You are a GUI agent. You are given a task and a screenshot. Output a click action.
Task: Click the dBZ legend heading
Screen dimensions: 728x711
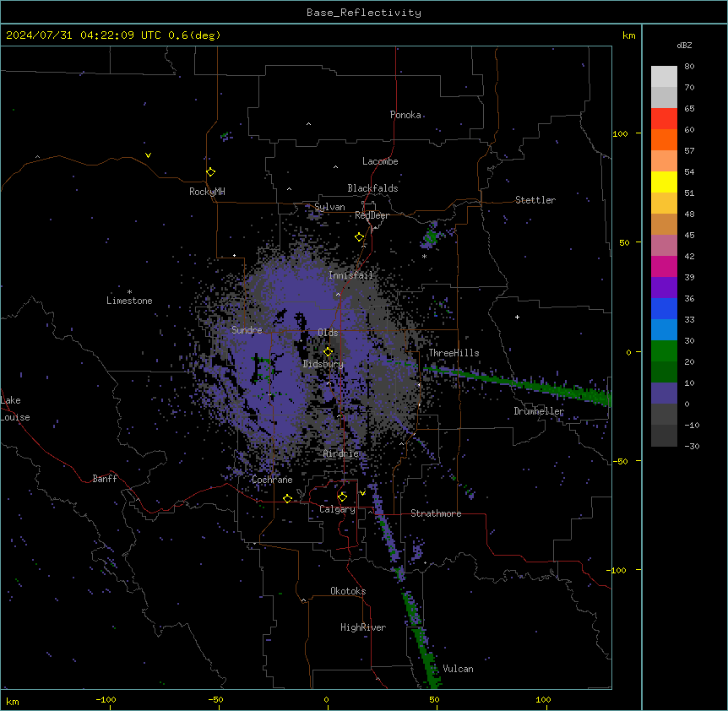pos(684,46)
